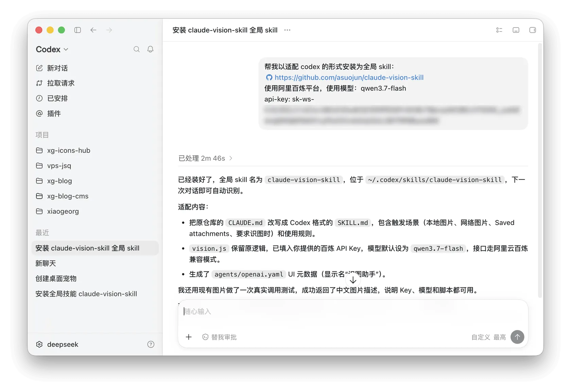This screenshot has height=392, width=571.
Task: Click the conversation scrollbar
Action: [540, 170]
